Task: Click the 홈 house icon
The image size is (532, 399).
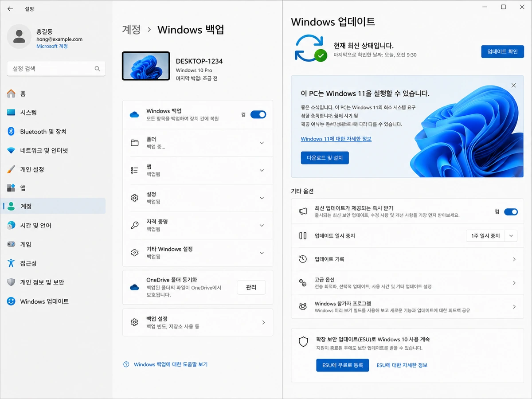Action: coord(11,94)
